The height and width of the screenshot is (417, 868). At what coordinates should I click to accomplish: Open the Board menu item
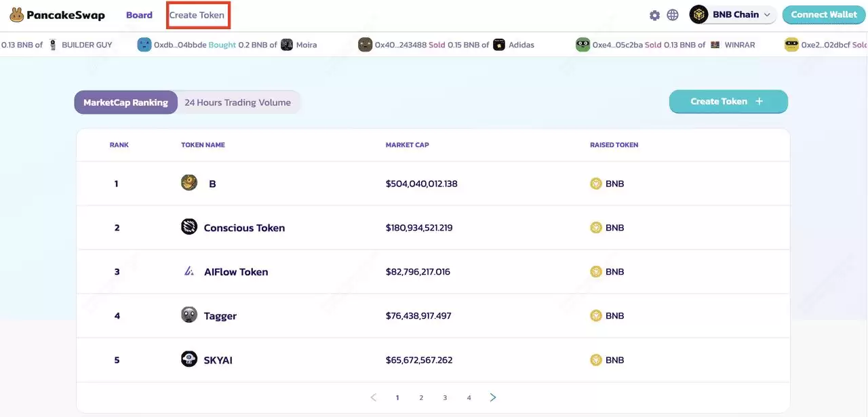point(139,14)
